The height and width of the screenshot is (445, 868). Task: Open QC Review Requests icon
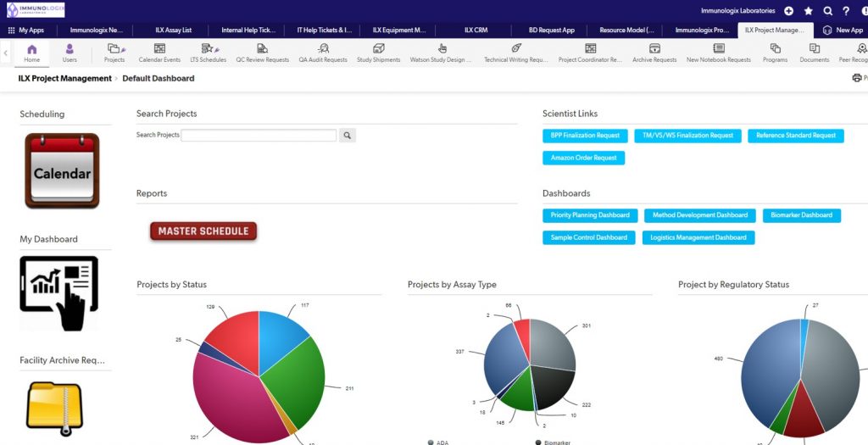[x=263, y=53]
